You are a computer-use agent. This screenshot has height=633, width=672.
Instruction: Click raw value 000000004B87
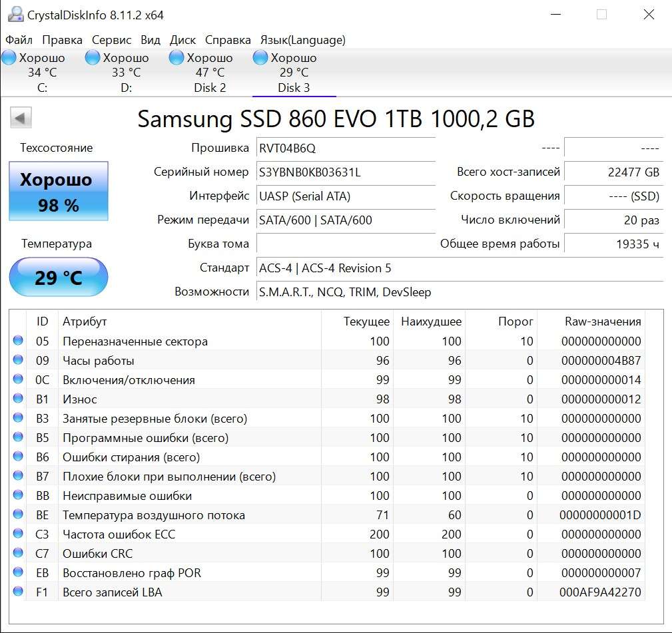pos(601,360)
